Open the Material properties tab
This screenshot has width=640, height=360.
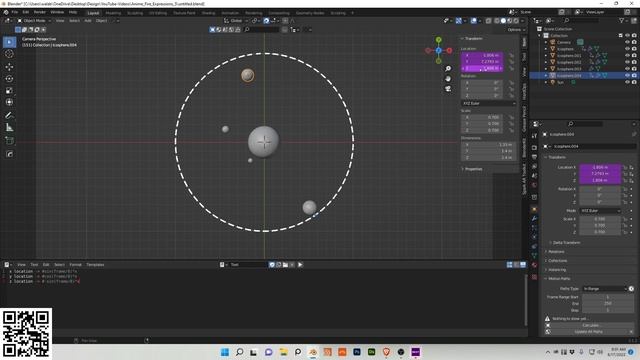tap(534, 265)
